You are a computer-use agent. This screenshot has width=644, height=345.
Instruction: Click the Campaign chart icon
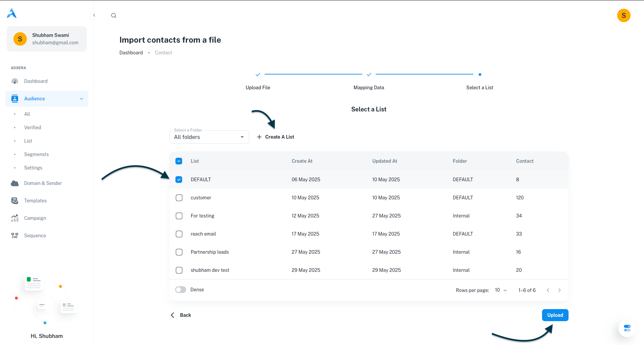coord(15,218)
